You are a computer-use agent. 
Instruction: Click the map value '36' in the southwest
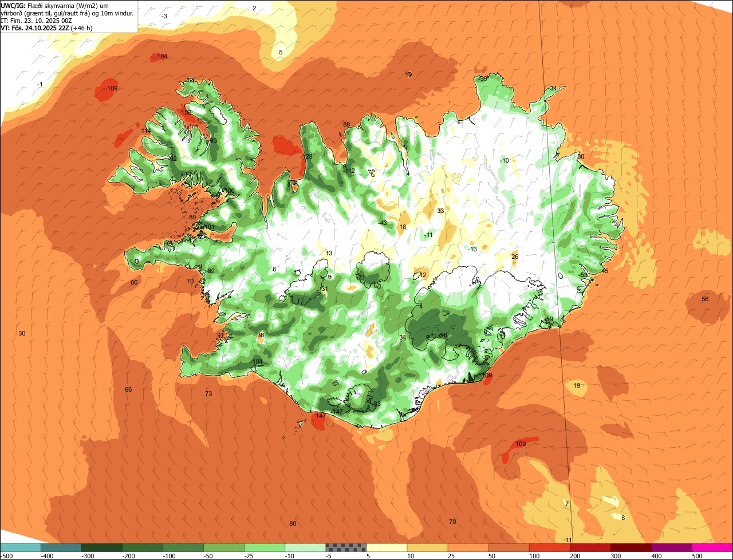tap(261, 336)
